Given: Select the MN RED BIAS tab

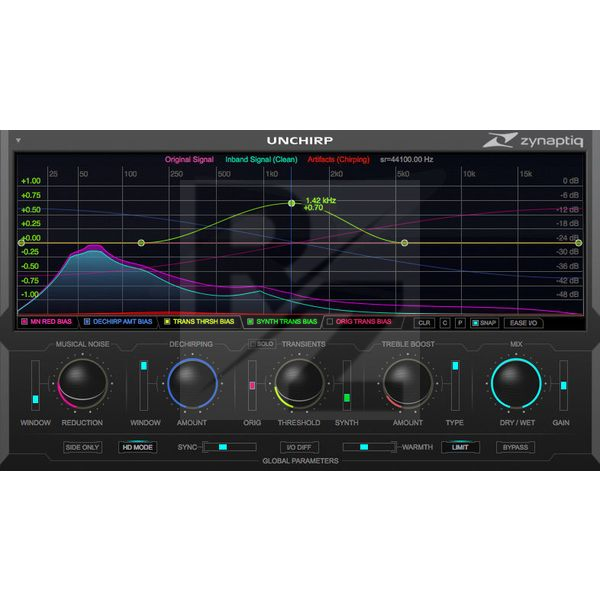Looking at the screenshot, I should tap(47, 322).
